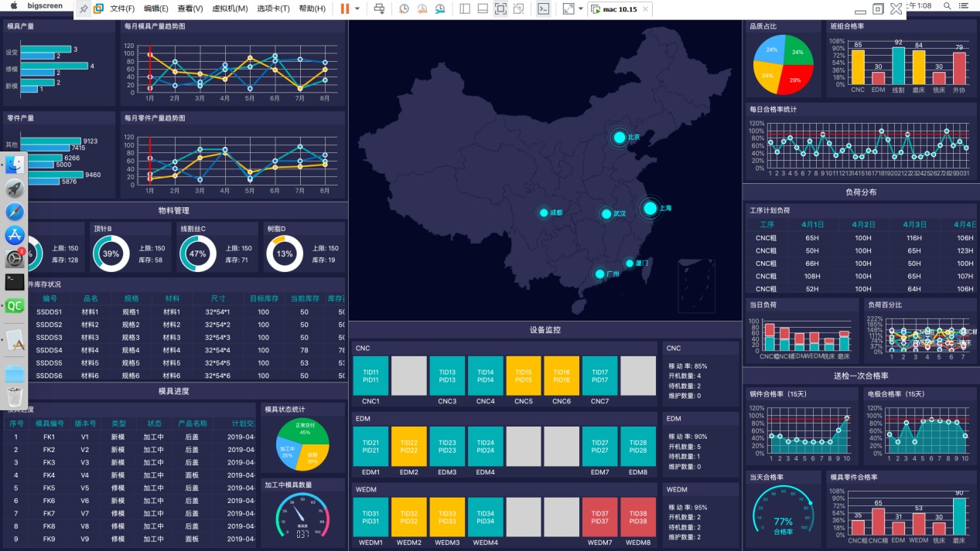Open the console view terminal icon

point(544,9)
